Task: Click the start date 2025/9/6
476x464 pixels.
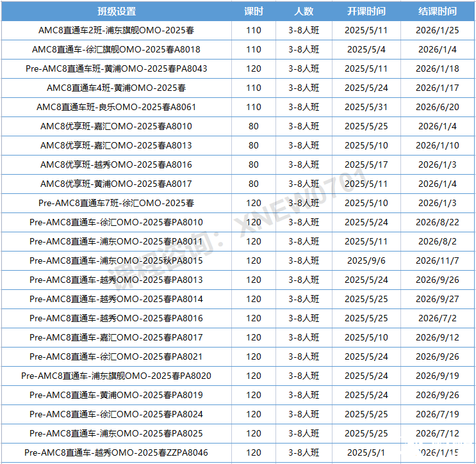Action: tap(366, 260)
